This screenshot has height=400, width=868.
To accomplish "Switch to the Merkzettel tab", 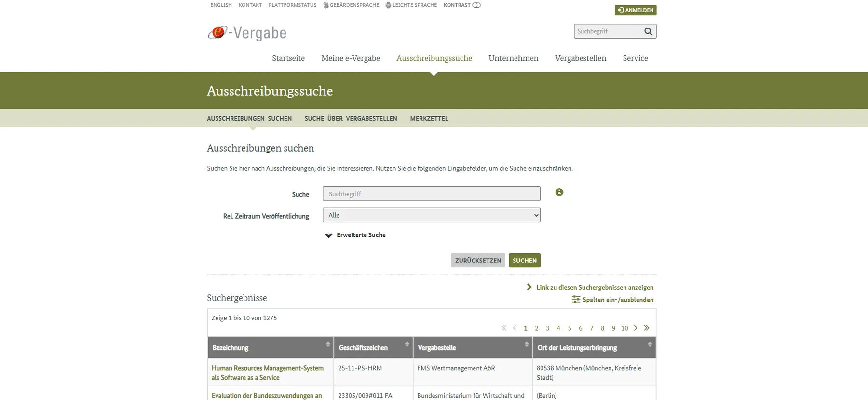I will 429,118.
